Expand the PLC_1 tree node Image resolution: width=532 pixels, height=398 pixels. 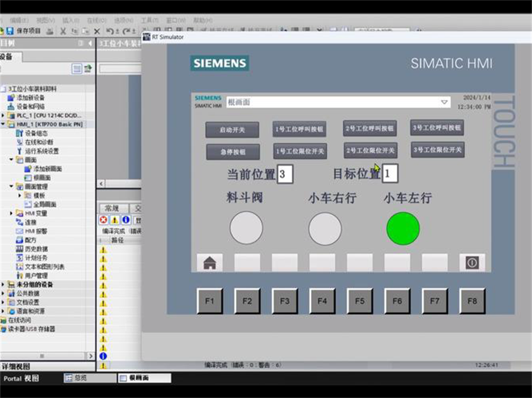click(3, 116)
